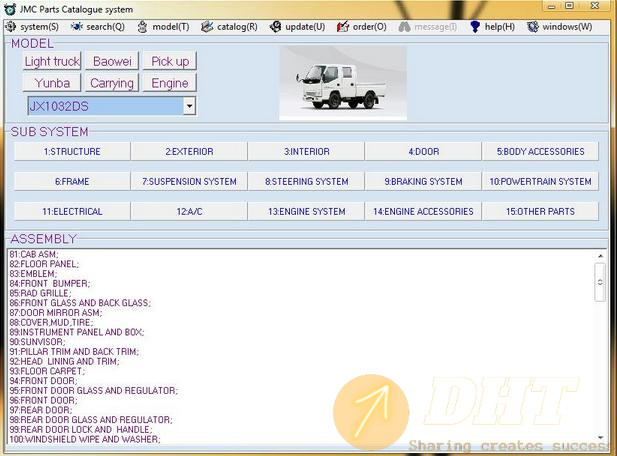The image size is (617, 456).
Task: Click the catalog menu icon
Action: coord(207,27)
